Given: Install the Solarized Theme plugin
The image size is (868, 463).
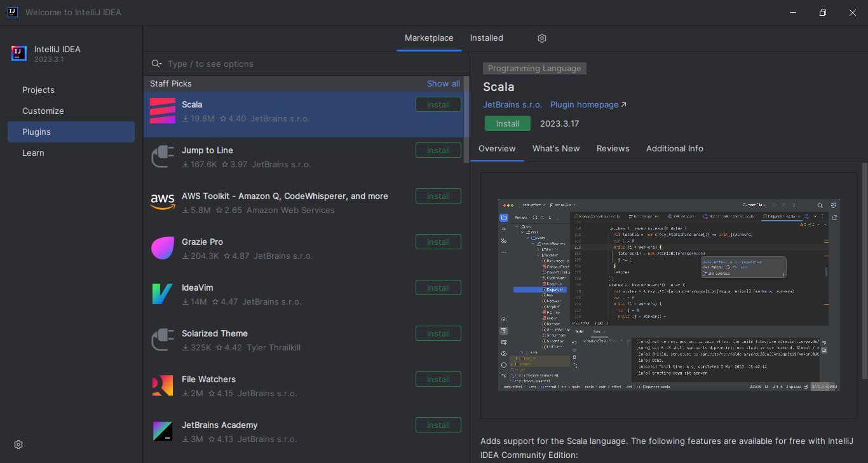Looking at the screenshot, I should tap(438, 333).
